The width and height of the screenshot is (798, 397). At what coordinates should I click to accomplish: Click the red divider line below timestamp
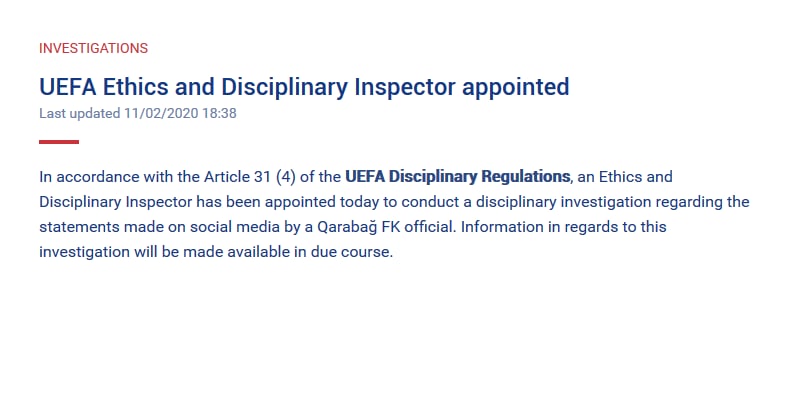click(x=59, y=142)
